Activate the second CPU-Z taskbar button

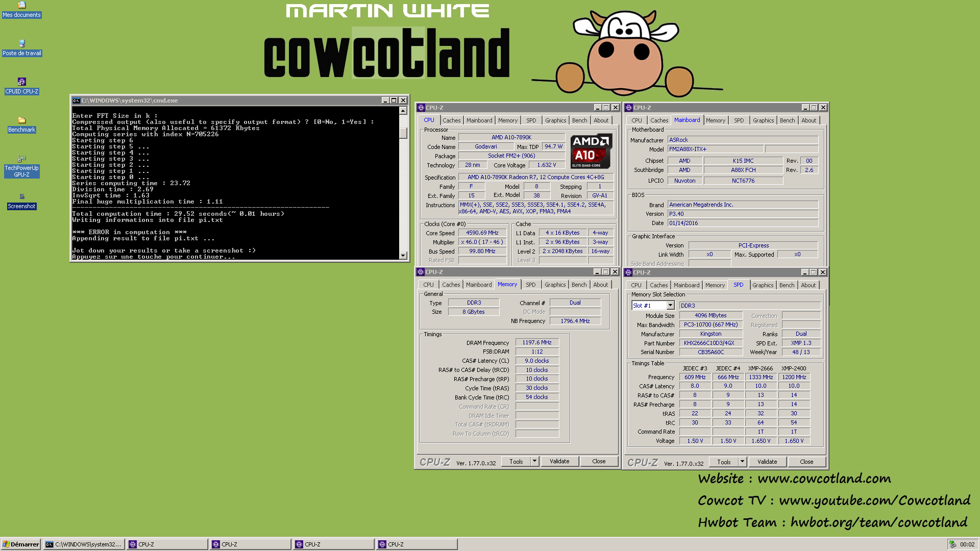click(x=251, y=544)
